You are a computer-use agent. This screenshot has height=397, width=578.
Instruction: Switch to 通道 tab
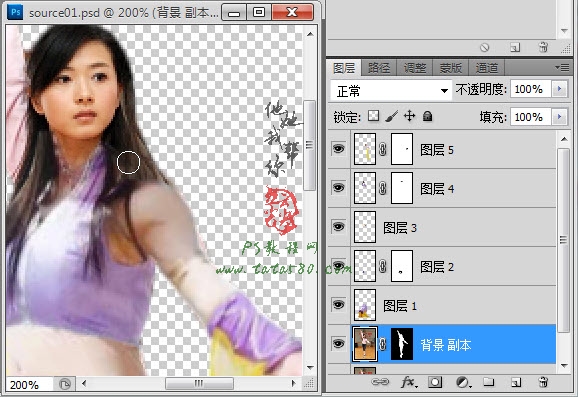(486, 68)
